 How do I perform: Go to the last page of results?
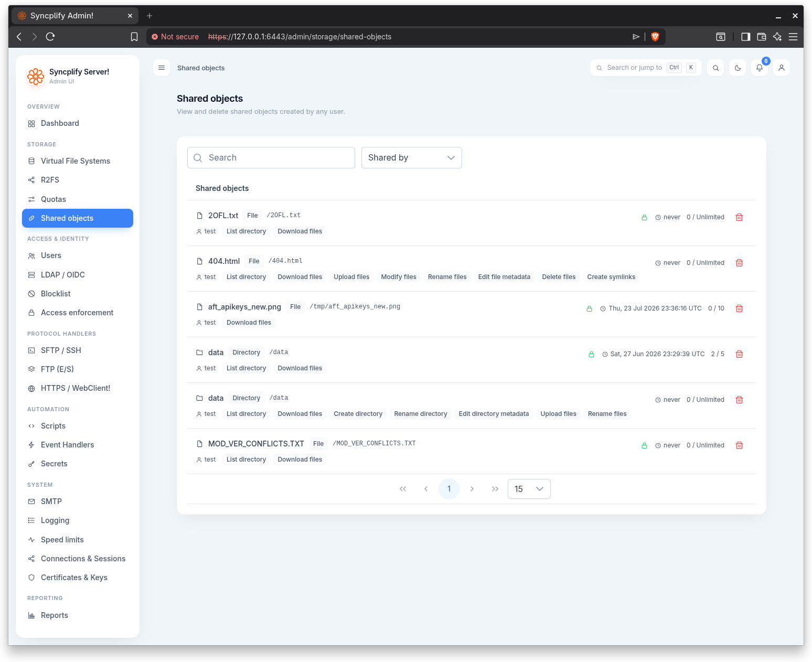pos(495,489)
